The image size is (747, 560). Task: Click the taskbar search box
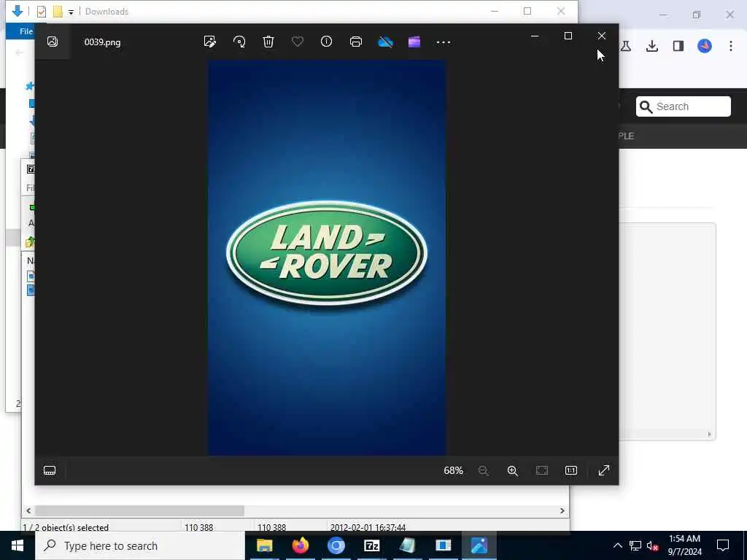140,545
